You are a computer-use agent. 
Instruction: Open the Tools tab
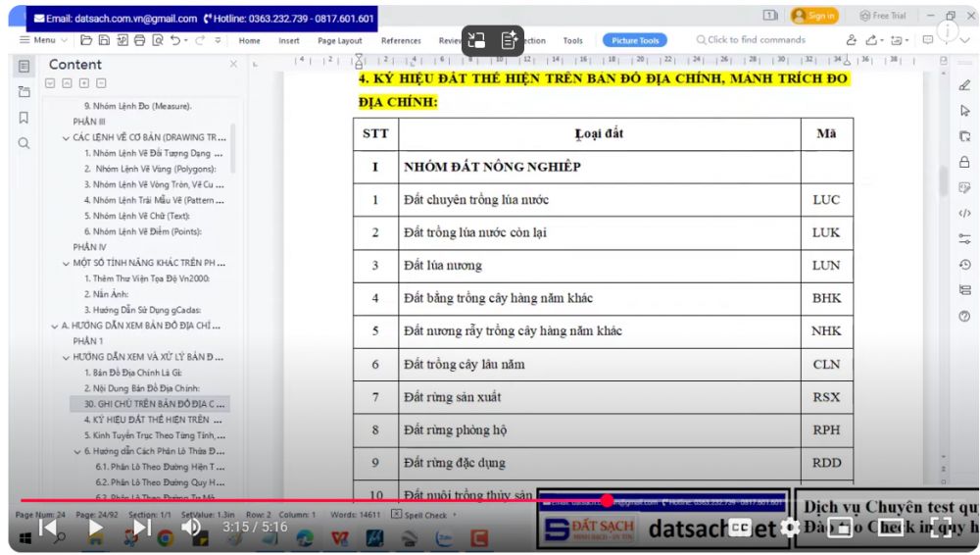[572, 40]
